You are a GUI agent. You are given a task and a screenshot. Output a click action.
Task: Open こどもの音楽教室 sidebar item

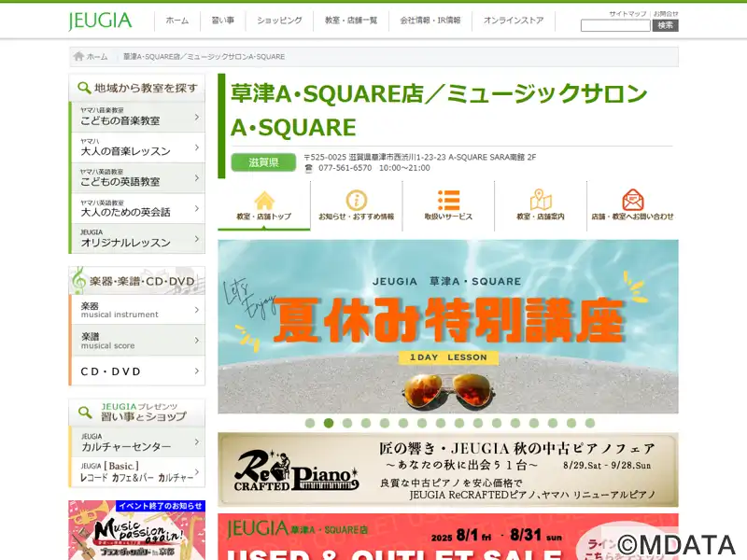[137, 118]
